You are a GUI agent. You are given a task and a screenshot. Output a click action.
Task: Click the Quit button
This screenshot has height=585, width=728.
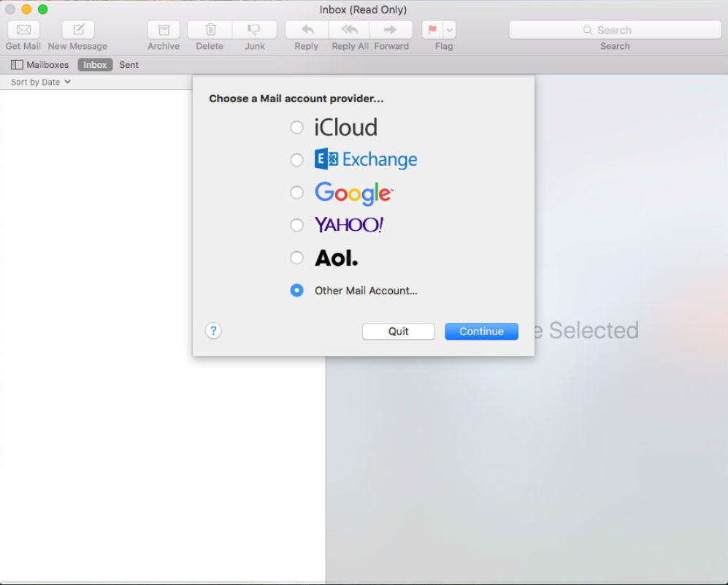click(x=399, y=332)
